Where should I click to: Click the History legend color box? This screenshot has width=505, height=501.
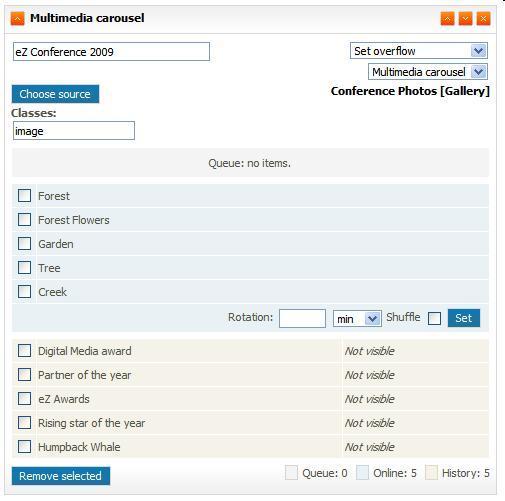coord(431,473)
